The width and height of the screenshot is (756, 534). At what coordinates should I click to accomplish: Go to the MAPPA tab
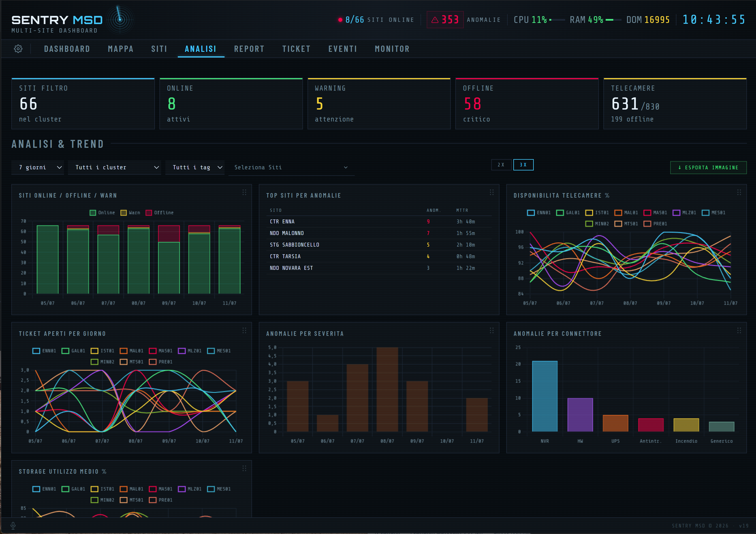coord(121,49)
